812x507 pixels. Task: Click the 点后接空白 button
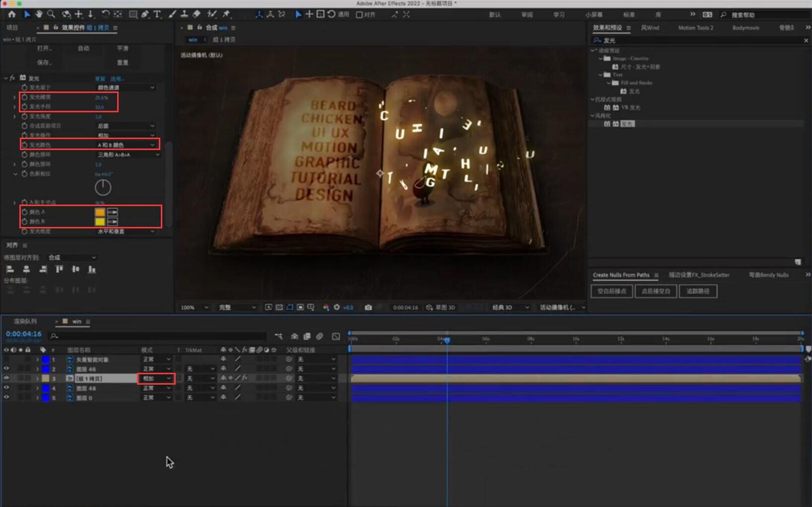click(656, 291)
